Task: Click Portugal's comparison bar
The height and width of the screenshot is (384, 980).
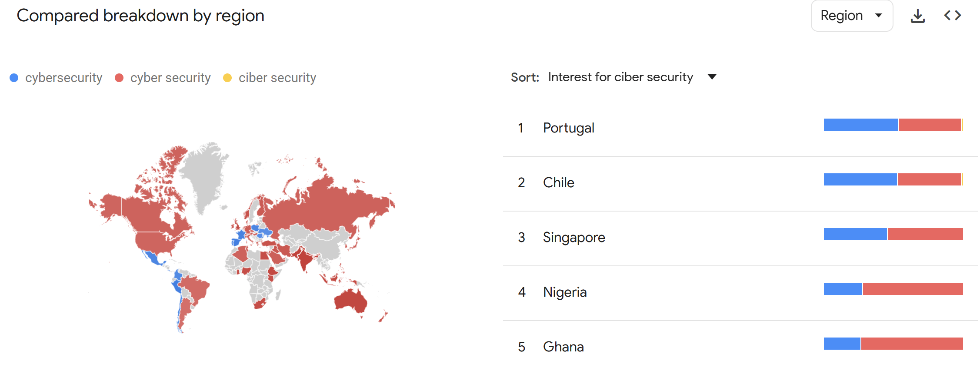Action: tap(893, 125)
